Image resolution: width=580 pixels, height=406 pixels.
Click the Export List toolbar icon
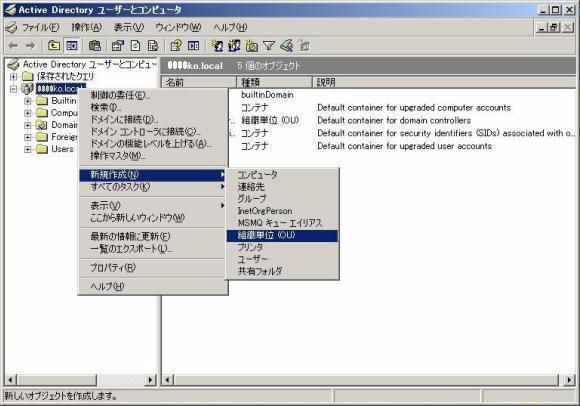152,46
